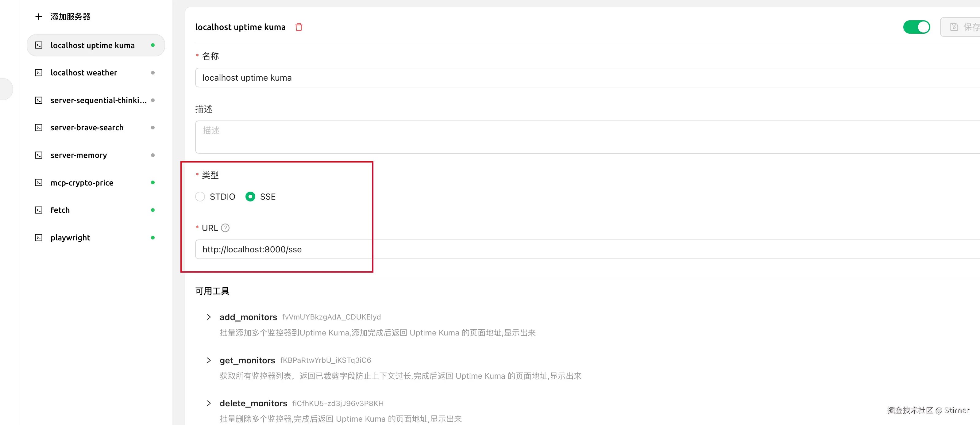
Task: Click the plus icon beside 添加服务器
Action: pyautogui.click(x=38, y=16)
